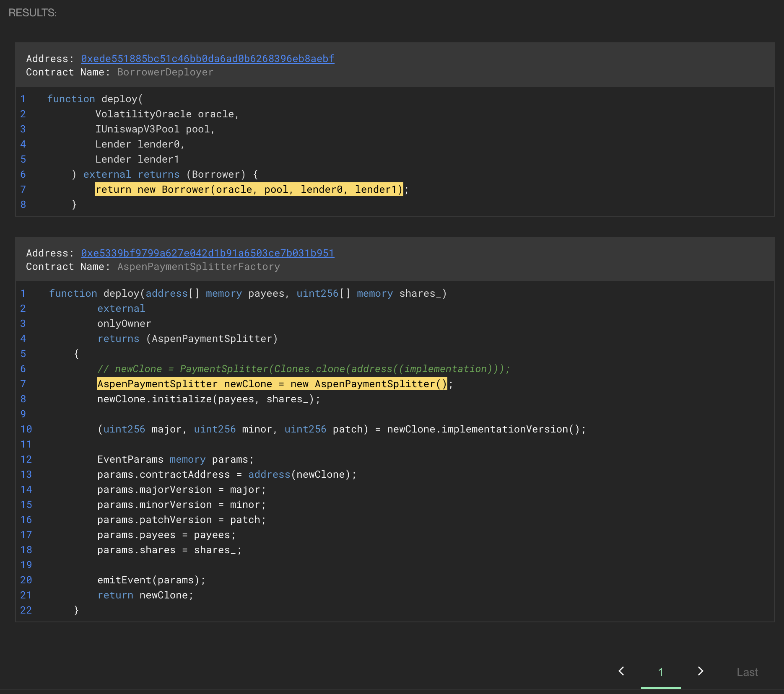Open the BorrowerDeployer contract address link
The width and height of the screenshot is (784, 694).
point(208,59)
